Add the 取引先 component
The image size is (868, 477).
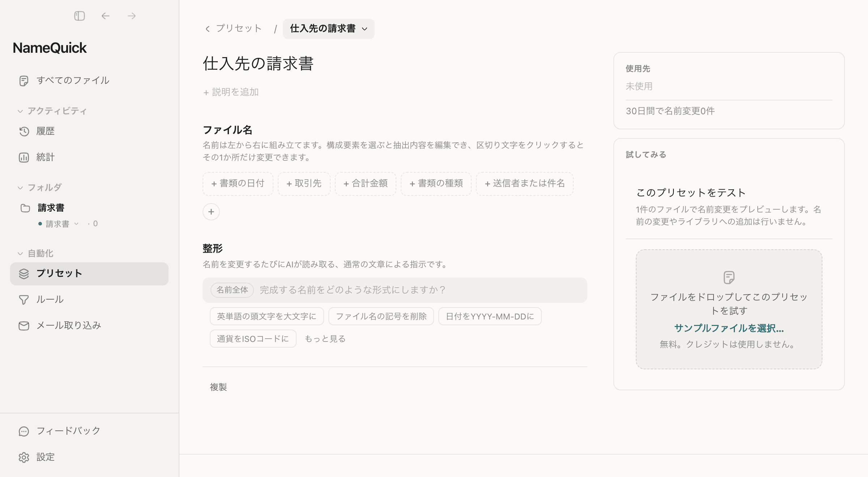(x=304, y=184)
